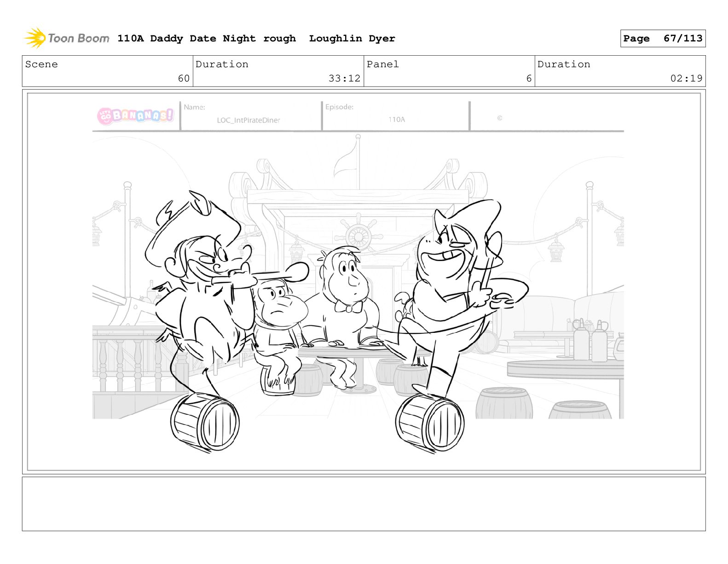Click the storyboard panel drawing
The width and height of the screenshot is (728, 564).
point(364,282)
